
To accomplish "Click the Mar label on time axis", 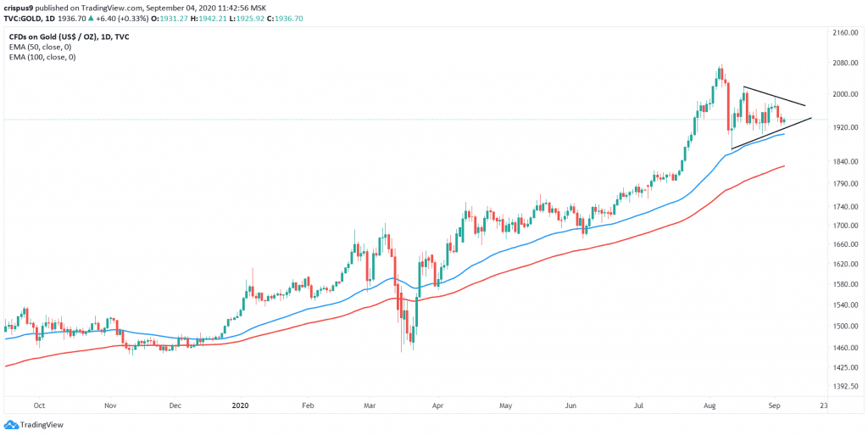I will [x=370, y=405].
